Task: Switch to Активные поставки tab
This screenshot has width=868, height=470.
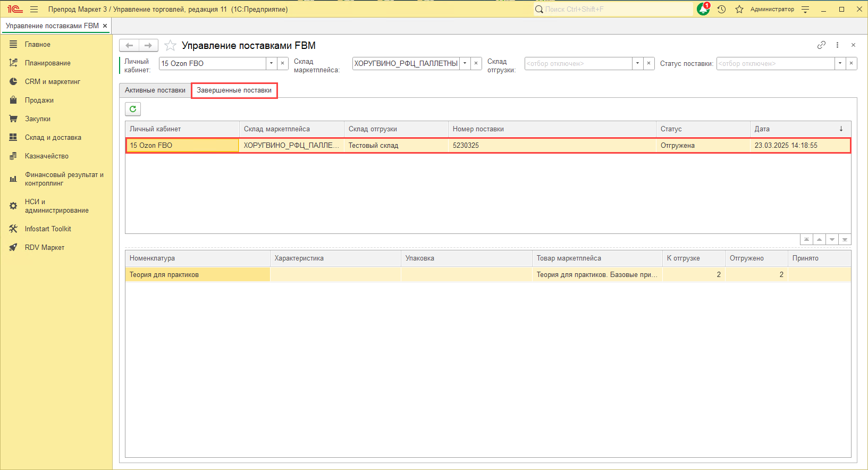Action: (x=155, y=90)
